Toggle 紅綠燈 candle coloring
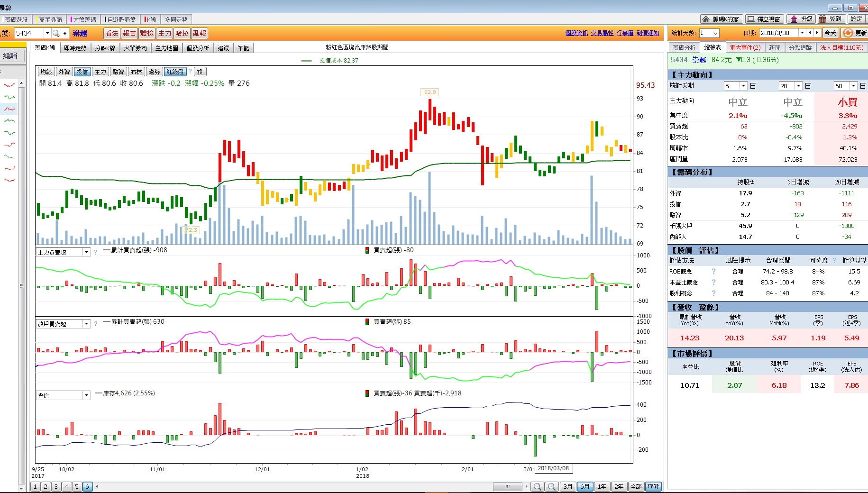 (175, 72)
